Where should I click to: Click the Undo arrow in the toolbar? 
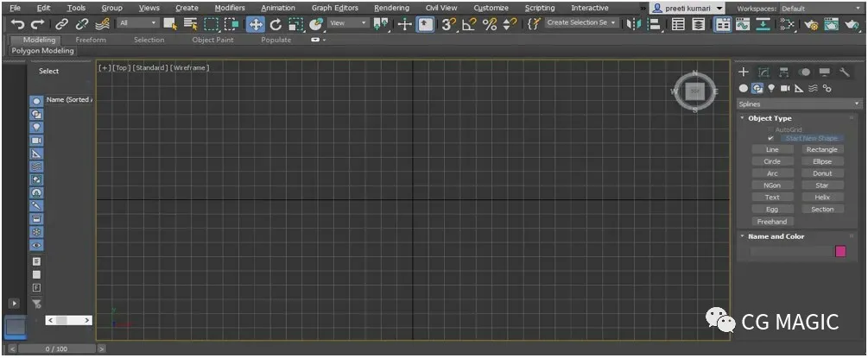[x=18, y=24]
